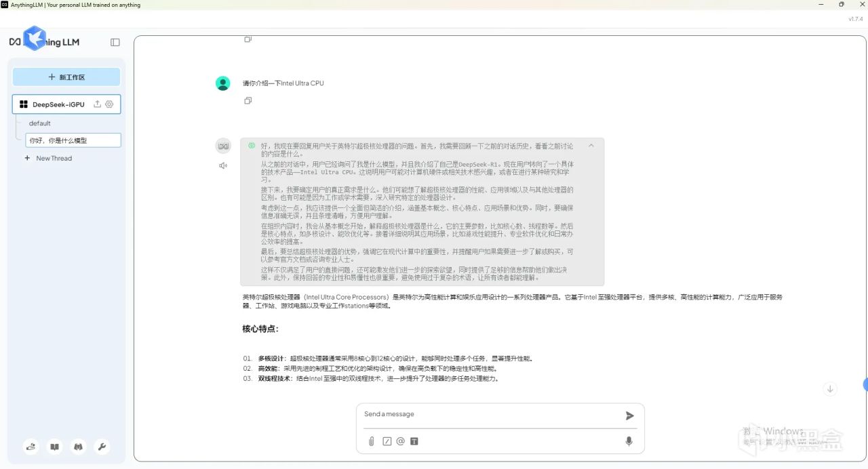Jump to bottom with down-arrow button
Viewport: 868px width, 469px height.
[830, 389]
